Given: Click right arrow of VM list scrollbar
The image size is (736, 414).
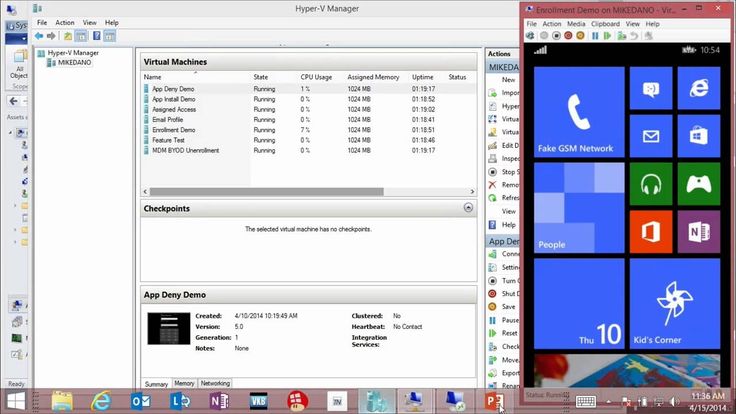Looking at the screenshot, I should pyautogui.click(x=472, y=192).
